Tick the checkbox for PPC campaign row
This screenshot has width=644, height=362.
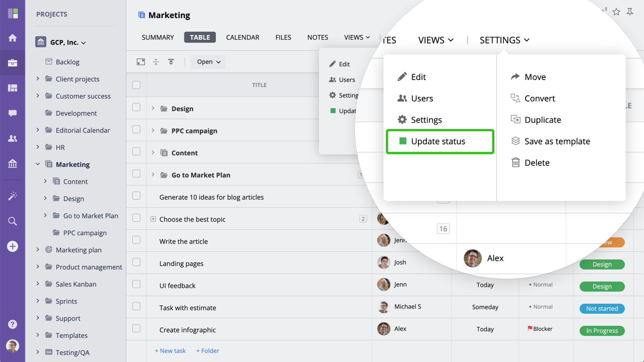(x=136, y=130)
